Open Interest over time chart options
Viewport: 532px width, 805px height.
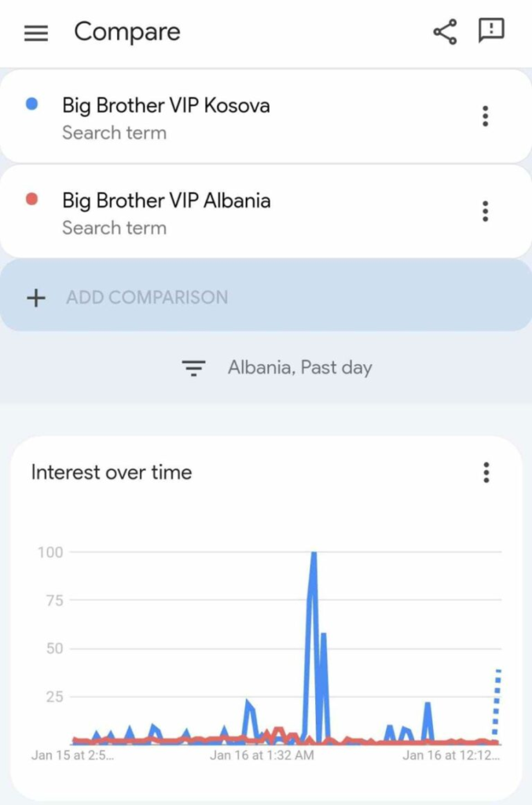point(486,472)
